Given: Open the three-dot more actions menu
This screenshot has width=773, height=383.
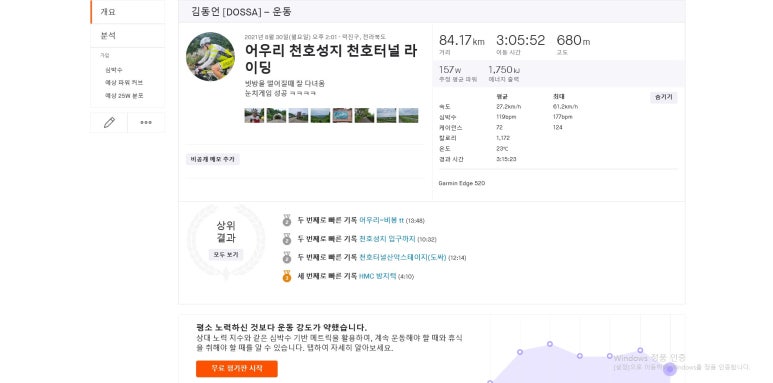Looking at the screenshot, I should click(146, 123).
